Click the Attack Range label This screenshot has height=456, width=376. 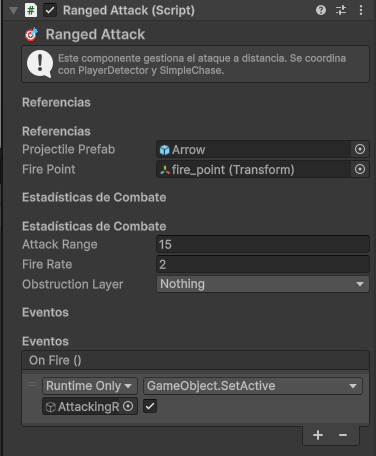(60, 244)
